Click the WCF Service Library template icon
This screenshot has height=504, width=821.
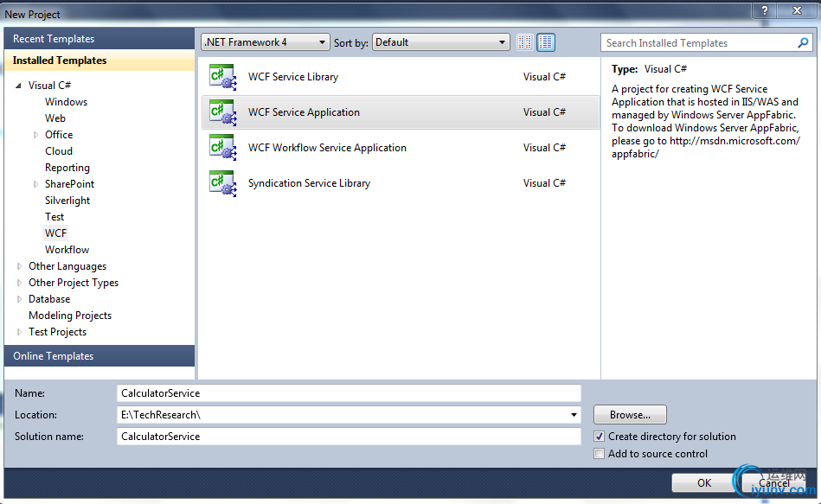tap(222, 77)
